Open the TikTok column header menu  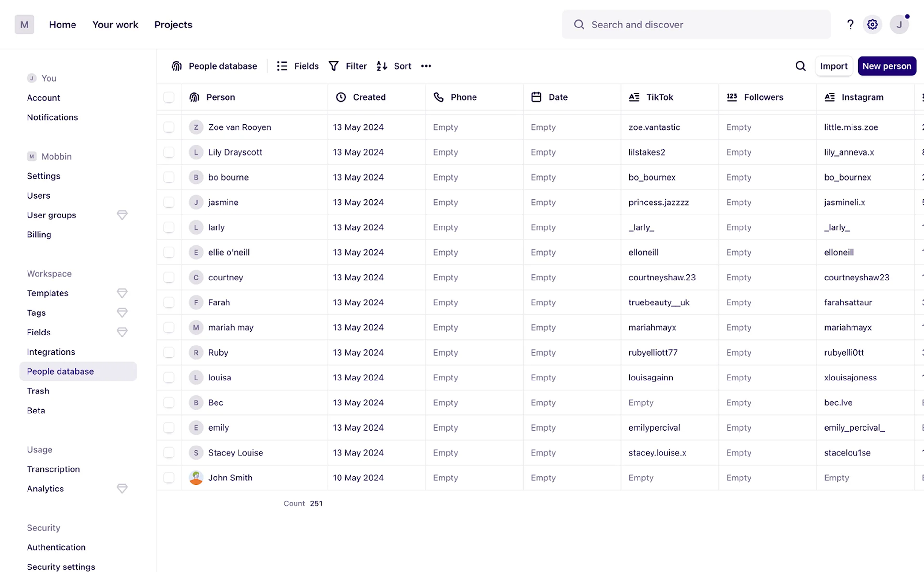click(x=670, y=97)
